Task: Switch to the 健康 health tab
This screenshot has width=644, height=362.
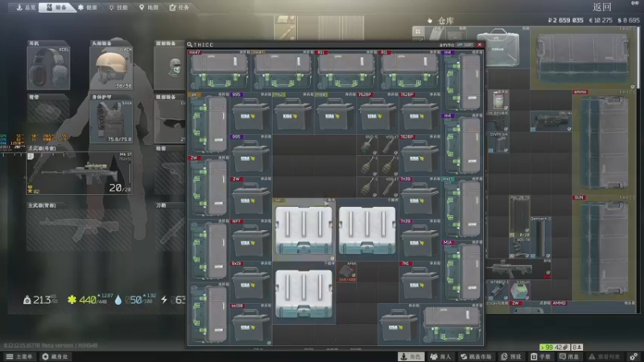Action: tap(88, 7)
